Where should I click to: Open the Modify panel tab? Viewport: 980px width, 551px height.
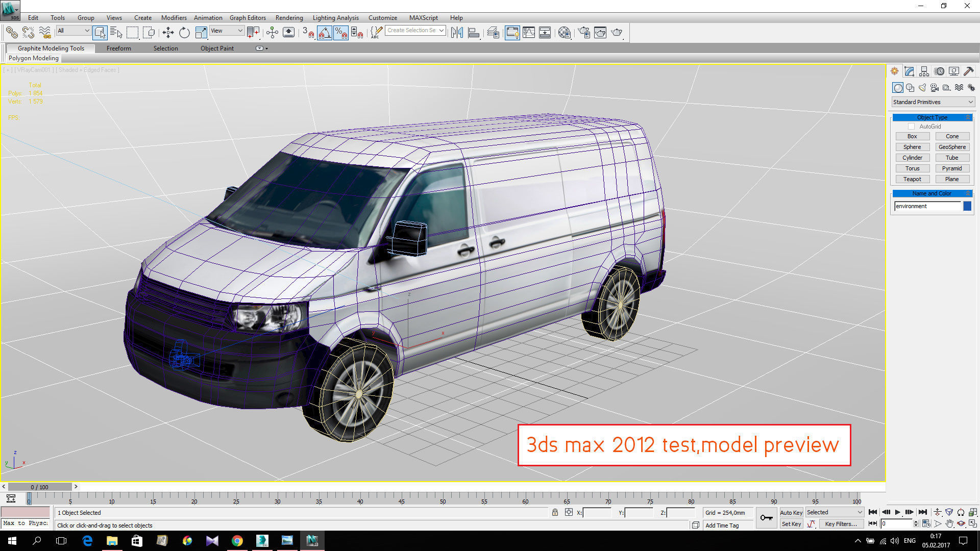click(x=909, y=71)
